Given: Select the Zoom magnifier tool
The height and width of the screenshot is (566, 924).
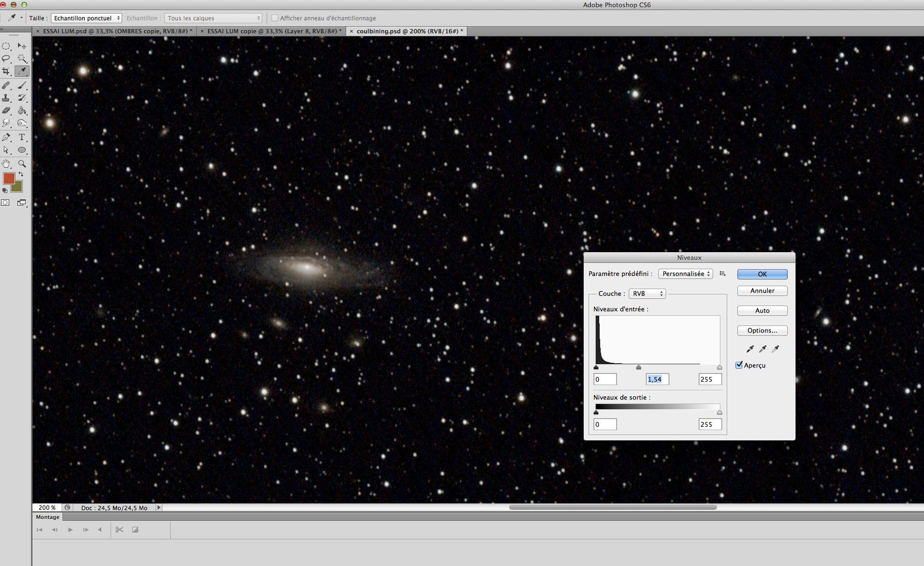Looking at the screenshot, I should [22, 164].
